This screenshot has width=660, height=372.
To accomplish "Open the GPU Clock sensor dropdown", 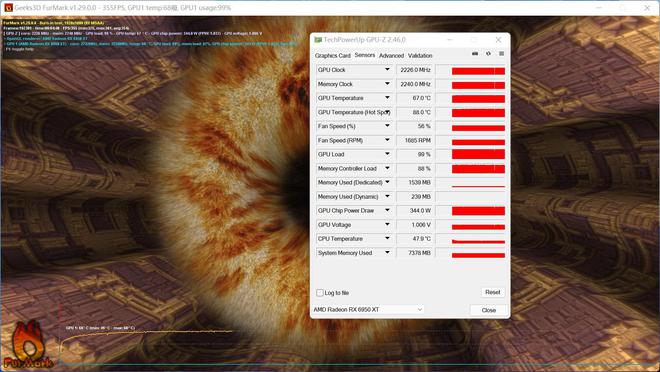I will coord(387,69).
